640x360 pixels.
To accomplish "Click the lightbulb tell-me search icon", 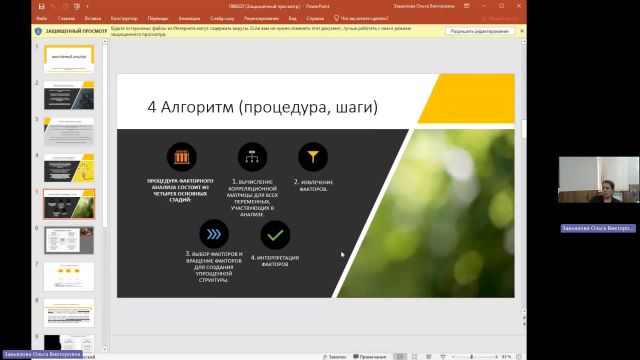I will 336,18.
